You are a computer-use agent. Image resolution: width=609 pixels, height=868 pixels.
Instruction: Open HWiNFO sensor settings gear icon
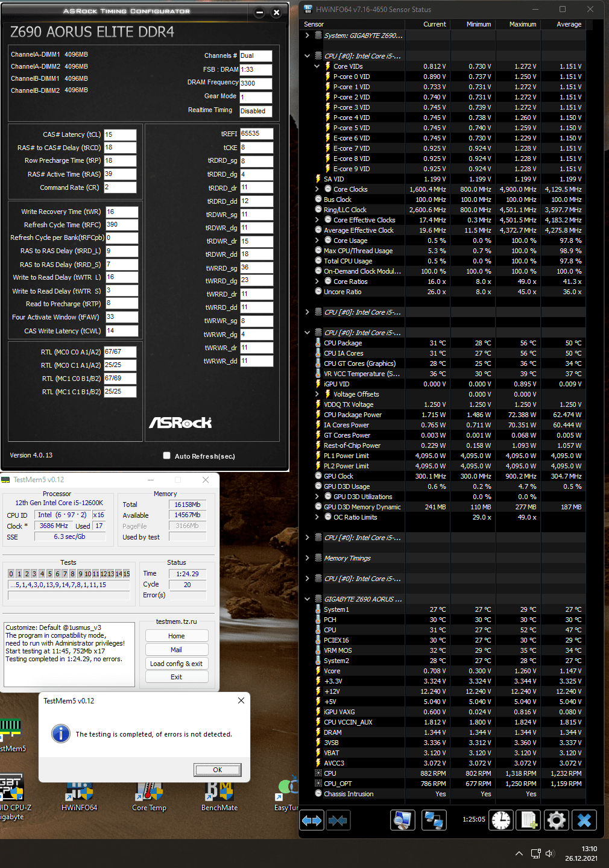tap(556, 820)
